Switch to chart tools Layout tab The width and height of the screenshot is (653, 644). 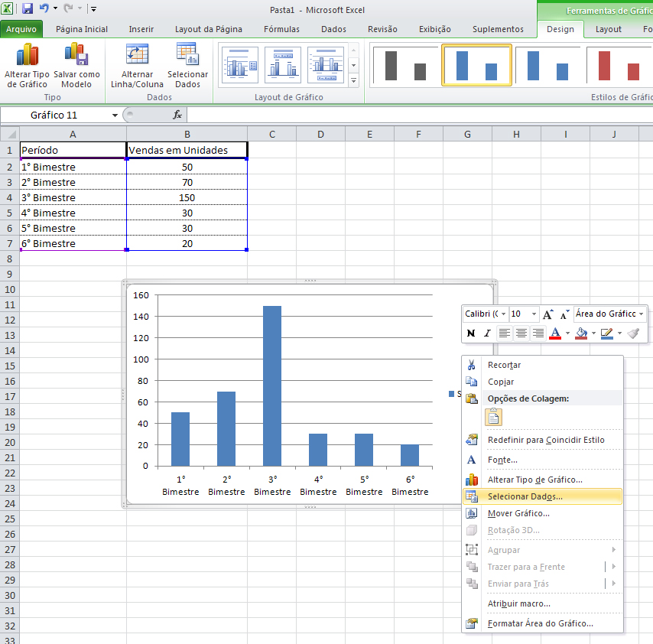(x=608, y=29)
